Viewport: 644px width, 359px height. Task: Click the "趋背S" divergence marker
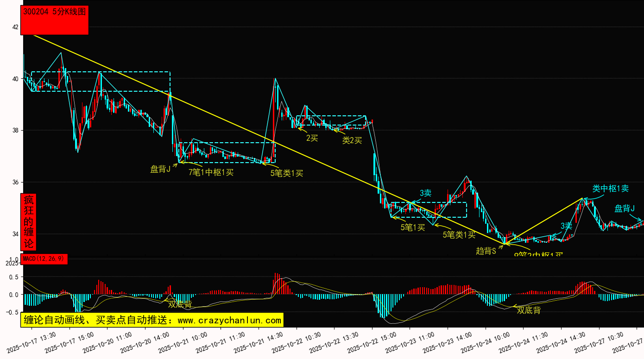pyautogui.click(x=486, y=251)
